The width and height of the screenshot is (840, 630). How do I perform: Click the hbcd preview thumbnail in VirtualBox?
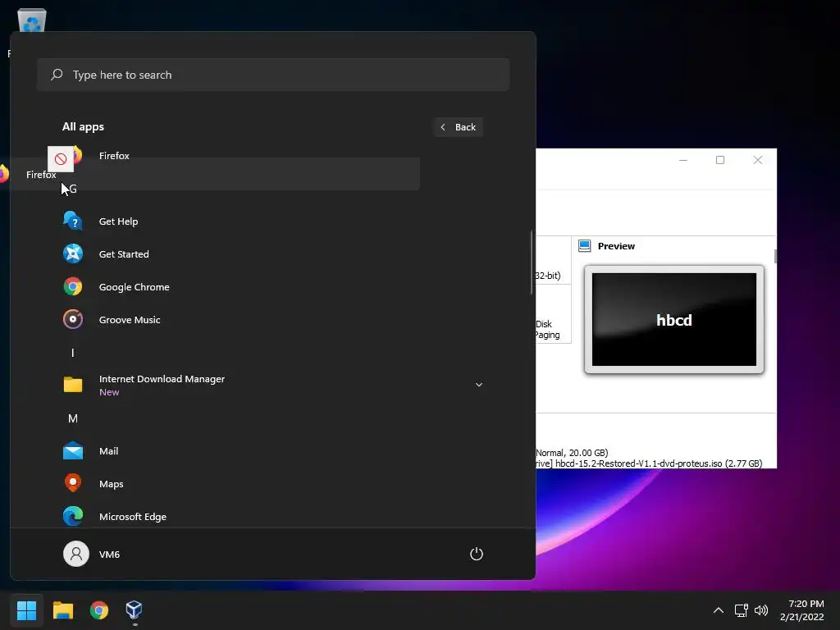tap(674, 319)
